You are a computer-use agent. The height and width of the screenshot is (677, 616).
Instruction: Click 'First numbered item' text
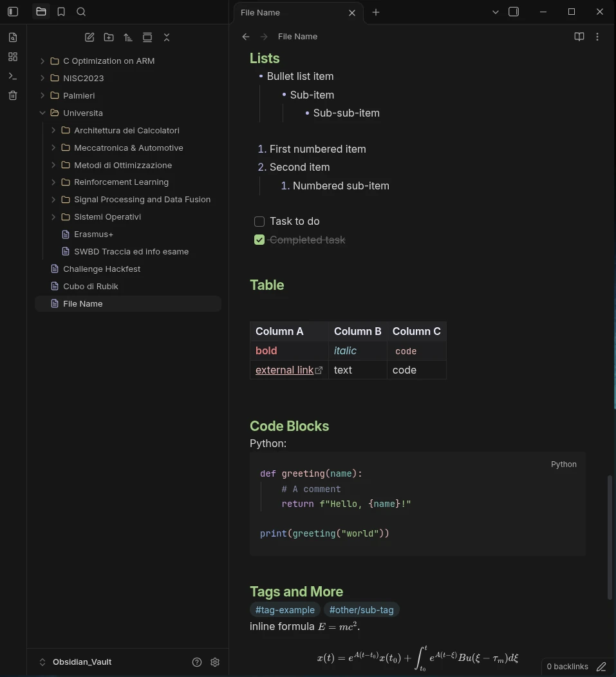[x=317, y=149]
